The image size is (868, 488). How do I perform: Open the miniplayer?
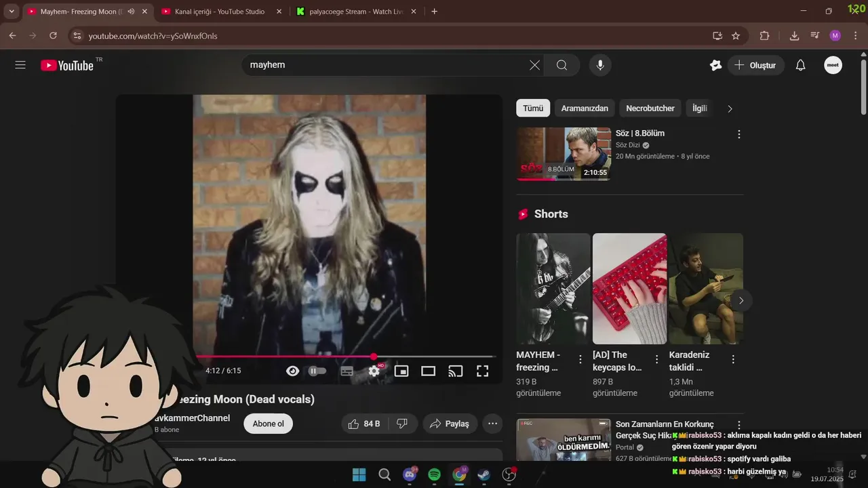coord(401,371)
